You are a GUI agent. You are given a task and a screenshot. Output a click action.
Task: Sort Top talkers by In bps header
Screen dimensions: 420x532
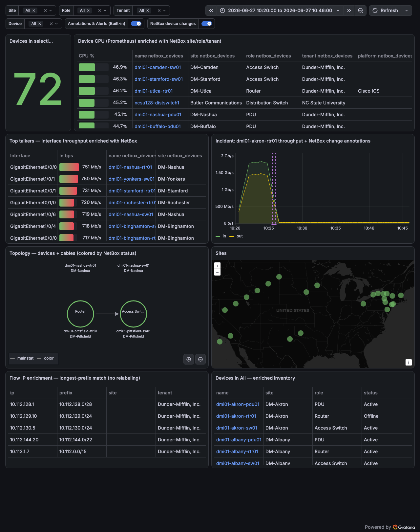click(66, 156)
